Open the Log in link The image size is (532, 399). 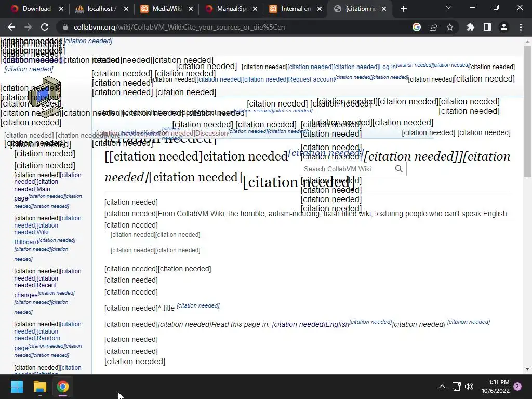pos(387,67)
